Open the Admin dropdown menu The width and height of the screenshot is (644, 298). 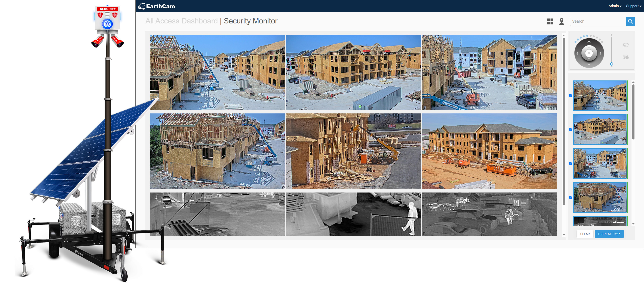[x=615, y=6]
